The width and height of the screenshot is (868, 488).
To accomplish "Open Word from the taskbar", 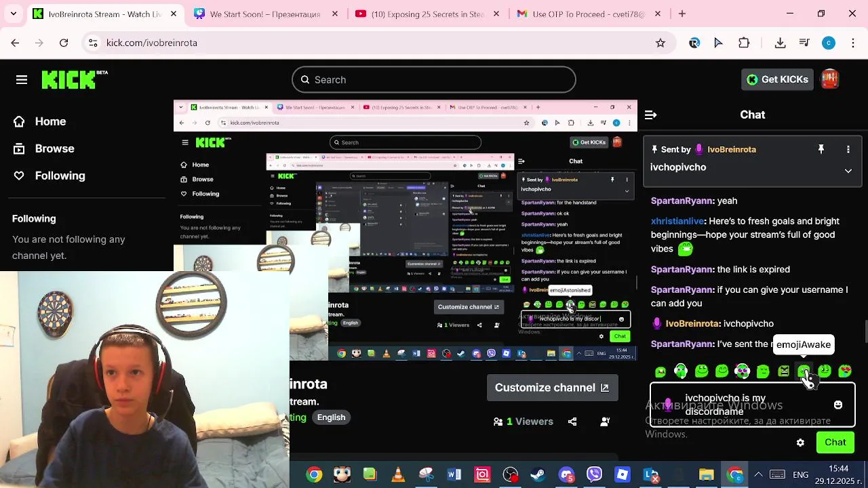I will pyautogui.click(x=454, y=475).
